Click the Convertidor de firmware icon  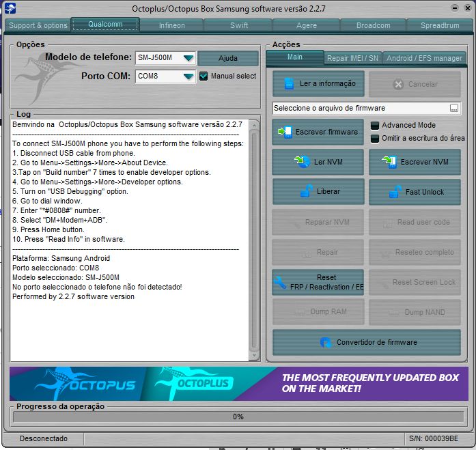pos(325,342)
